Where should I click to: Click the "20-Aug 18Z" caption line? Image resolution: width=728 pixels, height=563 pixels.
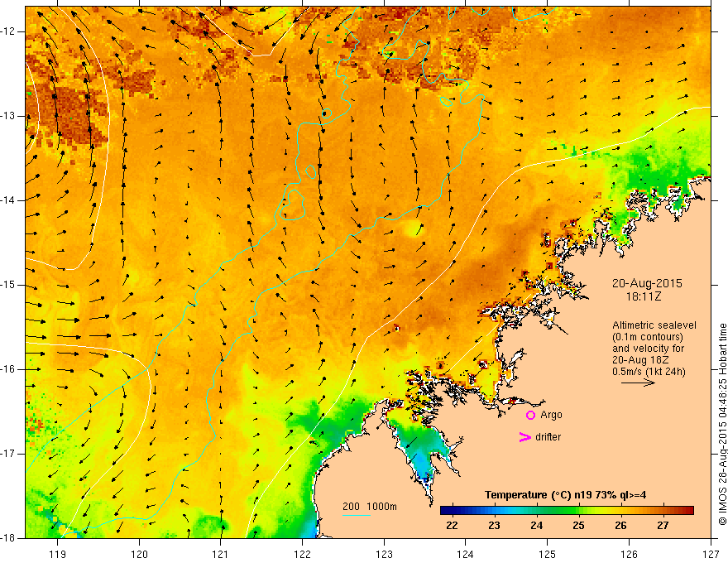coord(639,360)
